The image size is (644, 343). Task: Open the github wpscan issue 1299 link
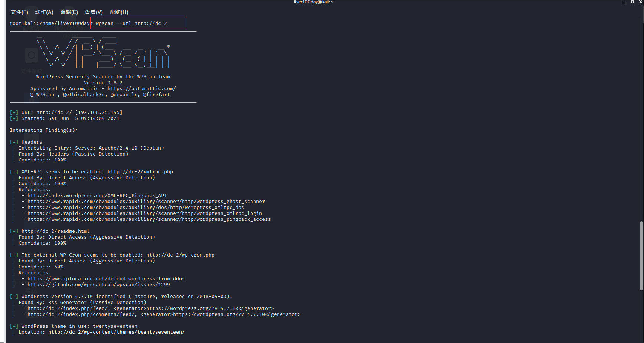click(98, 284)
